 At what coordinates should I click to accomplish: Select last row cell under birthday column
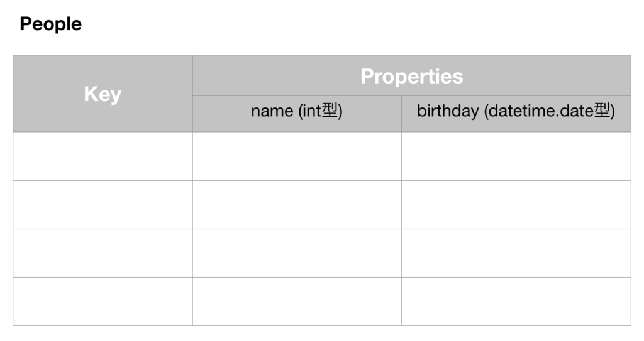[516, 301]
